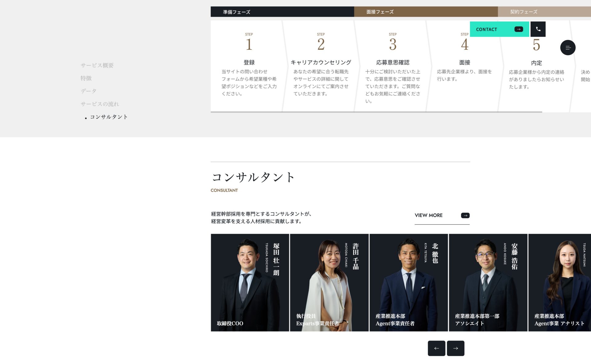Open the TSUDA NATSUMI consultant card
This screenshot has width=591, height=364.
[x=559, y=283]
